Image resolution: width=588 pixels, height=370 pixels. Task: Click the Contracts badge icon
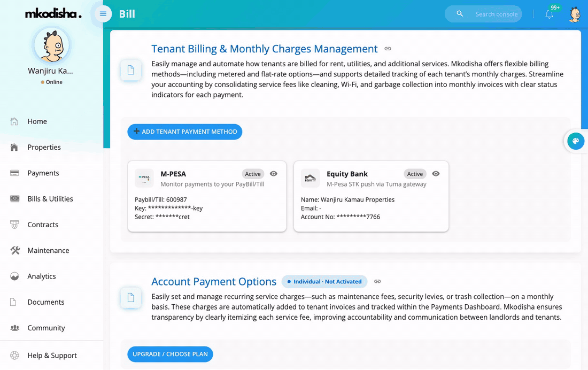(14, 225)
